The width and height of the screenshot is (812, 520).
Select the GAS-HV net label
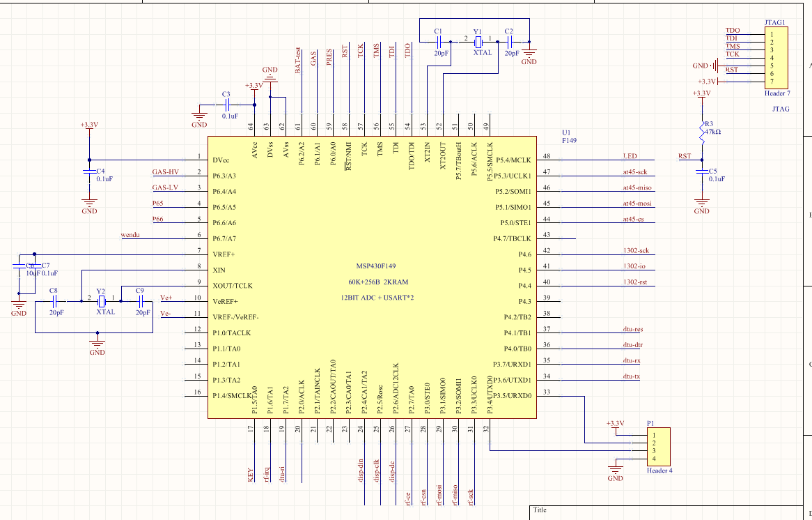(166, 171)
